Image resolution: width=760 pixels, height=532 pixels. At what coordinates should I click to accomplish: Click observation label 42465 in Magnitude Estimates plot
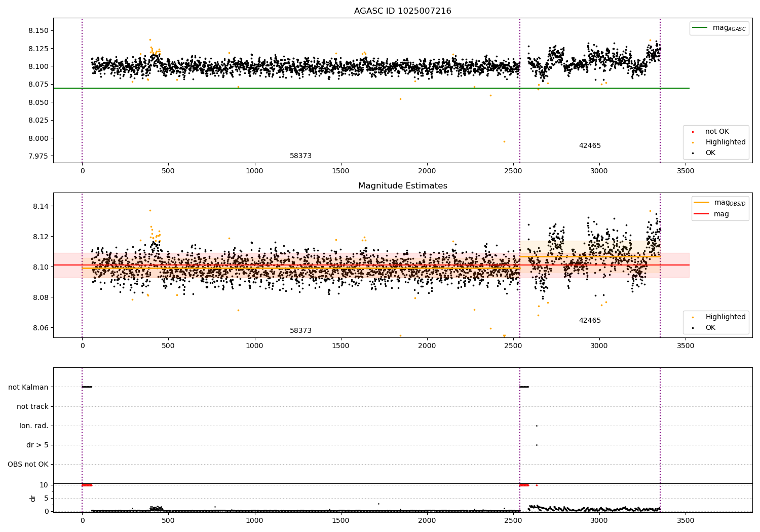(590, 321)
